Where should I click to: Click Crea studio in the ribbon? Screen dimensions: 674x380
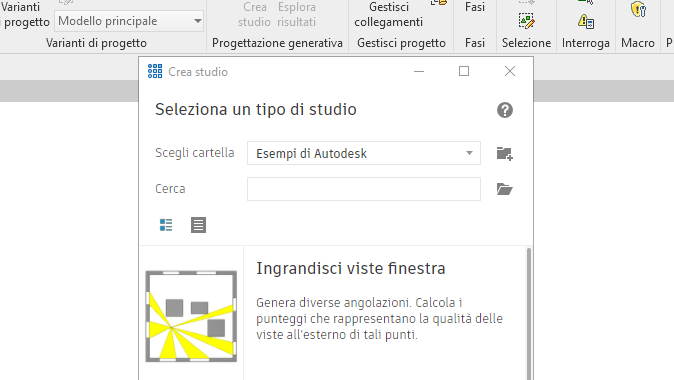point(254,14)
